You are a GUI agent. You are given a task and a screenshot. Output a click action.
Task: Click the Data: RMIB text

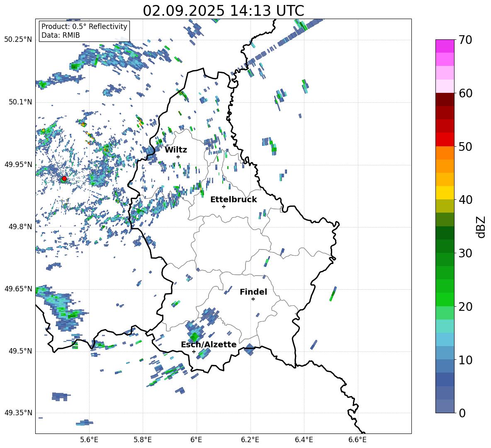[61, 35]
